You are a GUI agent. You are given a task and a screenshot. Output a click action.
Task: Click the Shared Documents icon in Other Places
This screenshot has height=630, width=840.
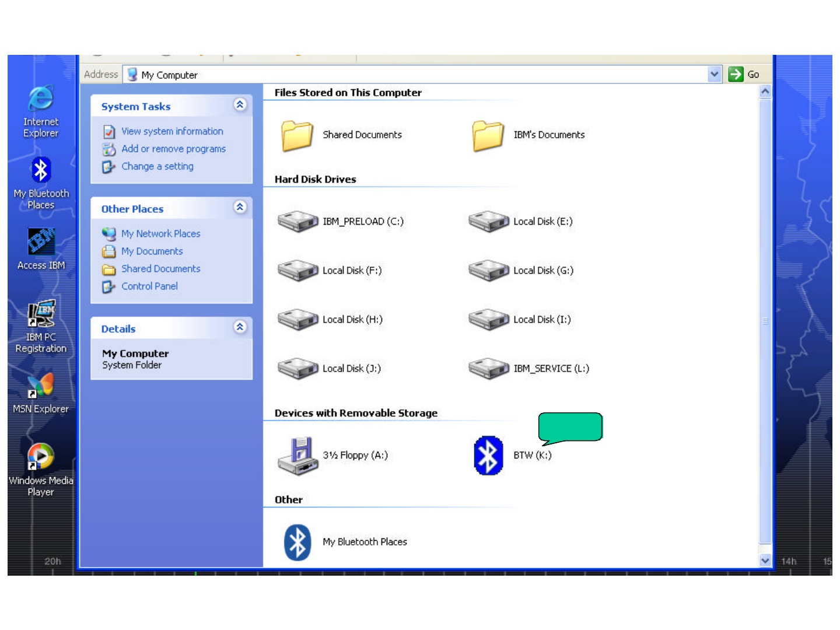tap(109, 269)
